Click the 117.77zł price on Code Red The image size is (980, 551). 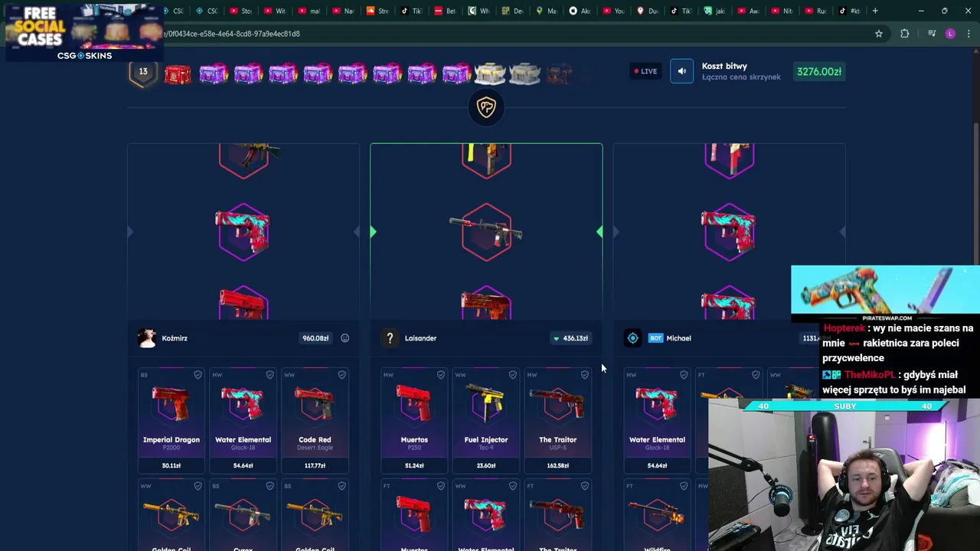click(315, 465)
